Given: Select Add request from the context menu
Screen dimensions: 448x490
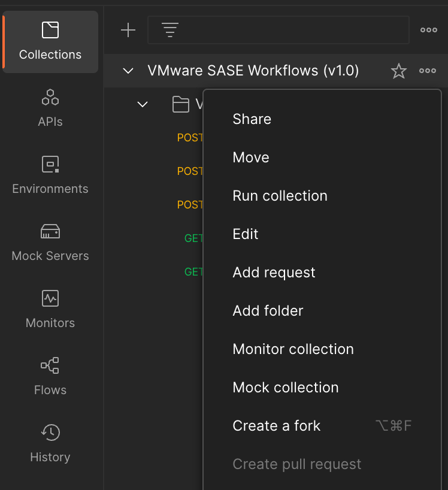Looking at the screenshot, I should (x=274, y=272).
